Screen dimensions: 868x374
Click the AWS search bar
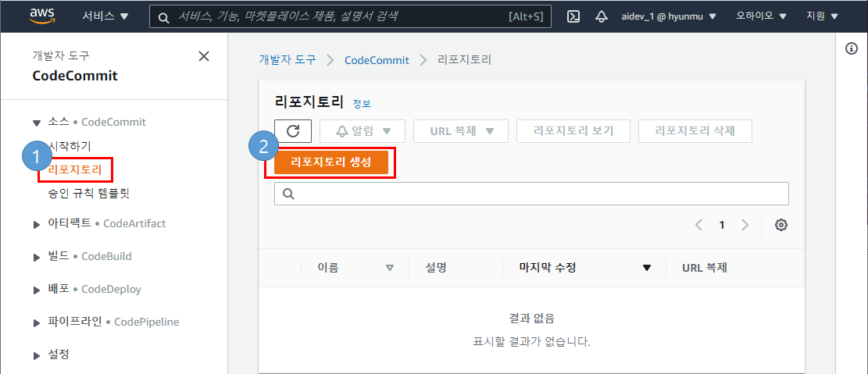(x=350, y=16)
